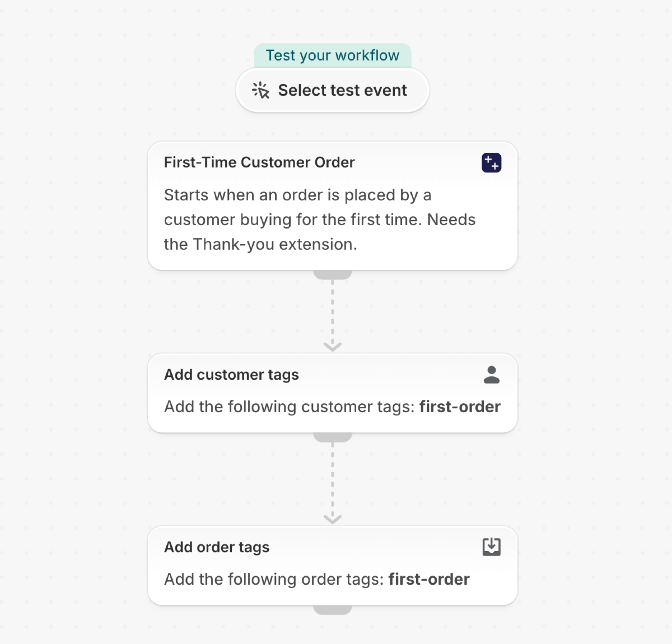The width and height of the screenshot is (672, 644).
Task: Select the Add customer tags step title
Action: click(x=231, y=374)
